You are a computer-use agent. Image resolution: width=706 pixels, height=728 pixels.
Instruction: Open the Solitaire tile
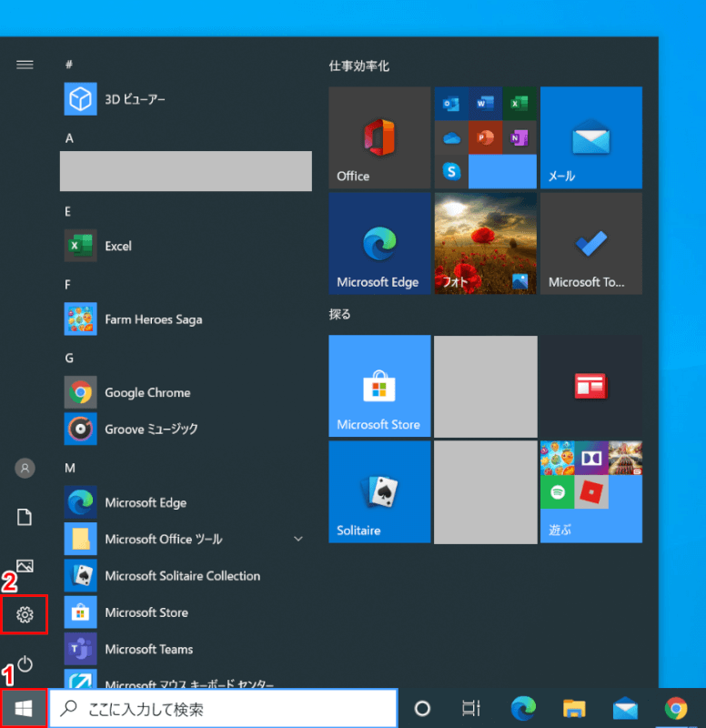click(x=379, y=491)
